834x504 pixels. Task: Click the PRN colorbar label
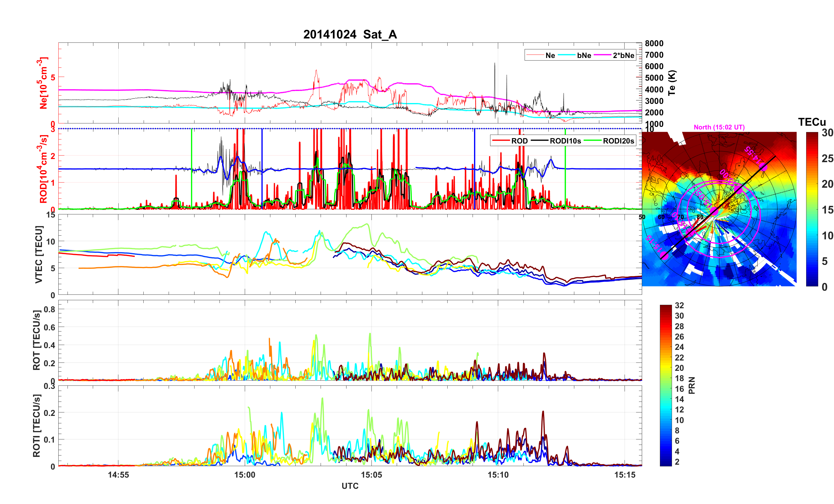[x=692, y=385]
